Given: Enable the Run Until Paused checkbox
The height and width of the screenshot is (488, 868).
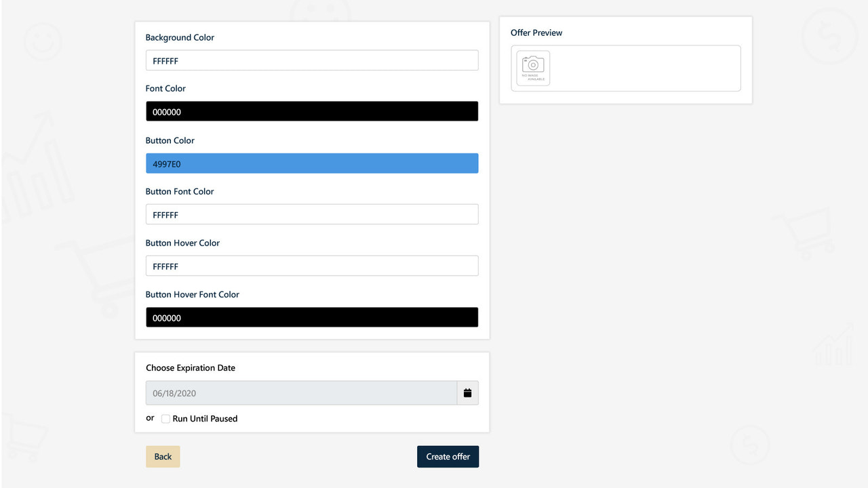Looking at the screenshot, I should click(x=165, y=419).
